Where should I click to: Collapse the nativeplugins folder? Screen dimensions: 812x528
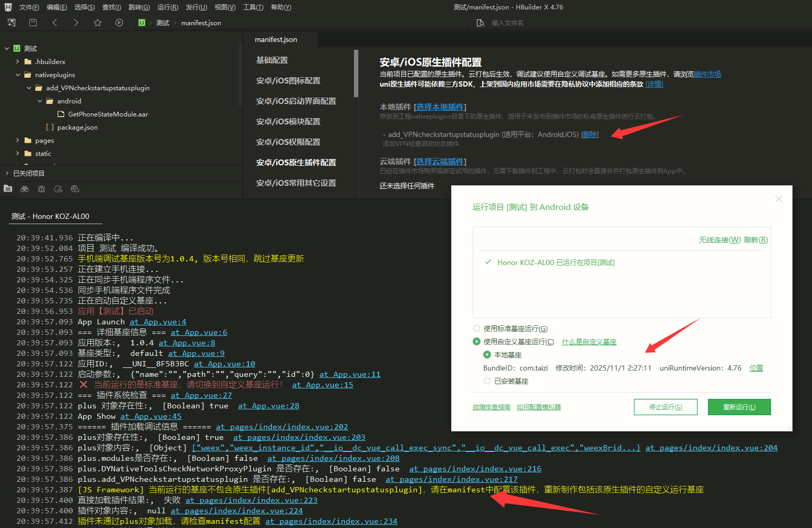tap(18, 75)
